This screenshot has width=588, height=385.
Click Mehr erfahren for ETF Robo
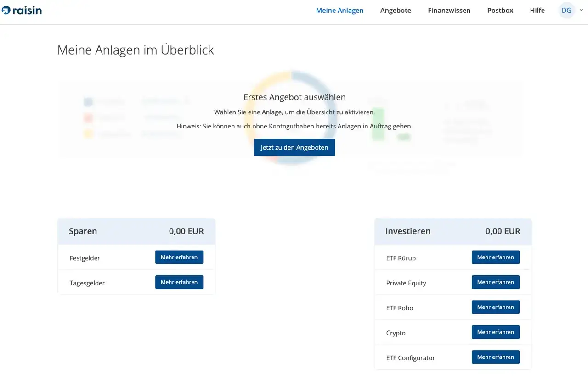[x=496, y=307]
